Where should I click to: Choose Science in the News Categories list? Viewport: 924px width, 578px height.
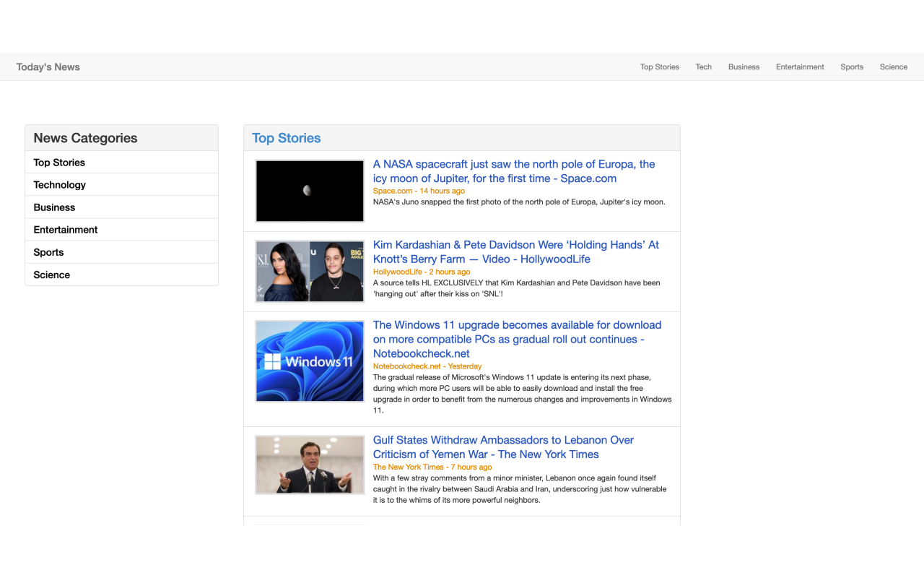pos(51,275)
